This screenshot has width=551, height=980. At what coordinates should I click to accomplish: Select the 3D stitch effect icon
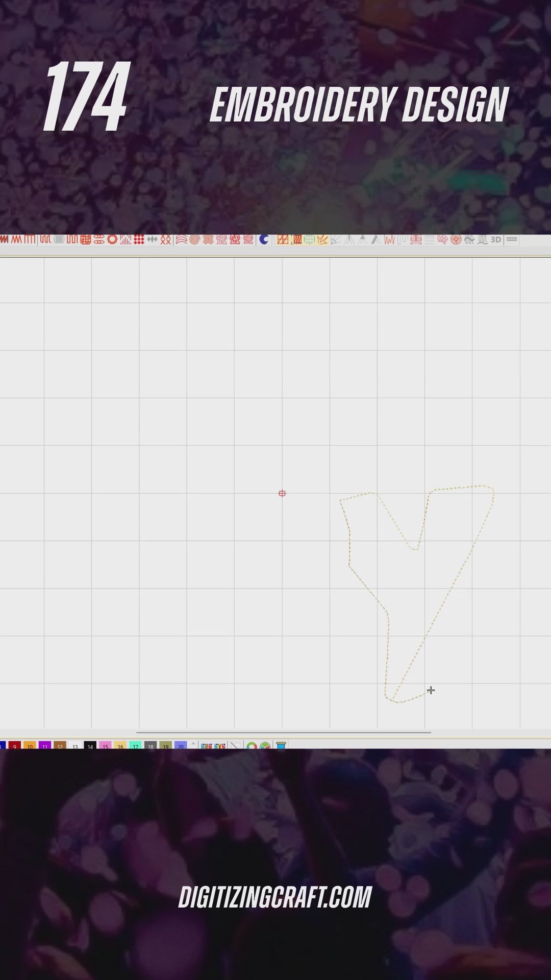[x=495, y=240]
